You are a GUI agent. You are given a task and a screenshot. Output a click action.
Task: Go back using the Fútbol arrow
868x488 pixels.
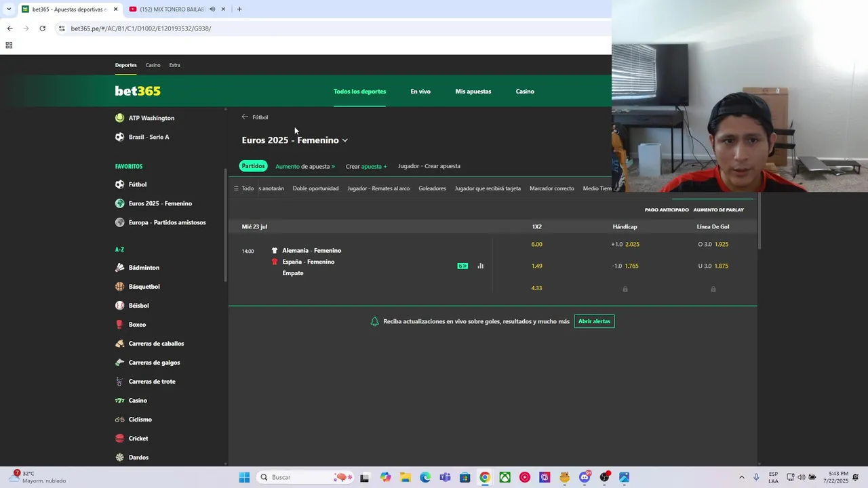click(245, 117)
